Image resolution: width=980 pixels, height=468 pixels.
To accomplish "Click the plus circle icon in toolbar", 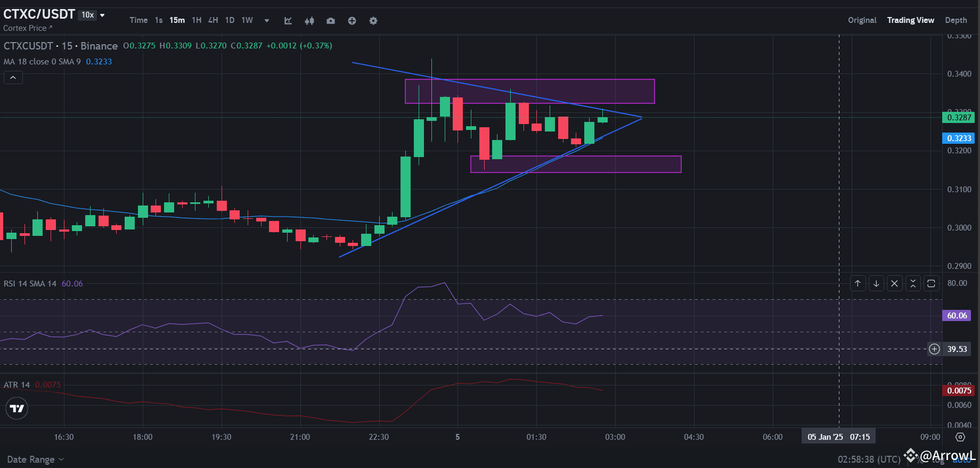I will (x=352, y=21).
